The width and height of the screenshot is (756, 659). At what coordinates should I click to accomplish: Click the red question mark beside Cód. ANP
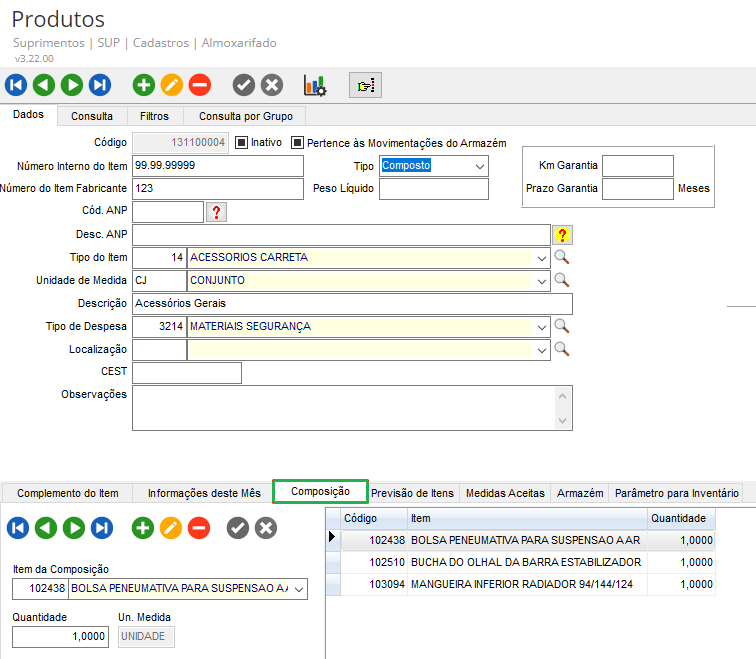[216, 211]
